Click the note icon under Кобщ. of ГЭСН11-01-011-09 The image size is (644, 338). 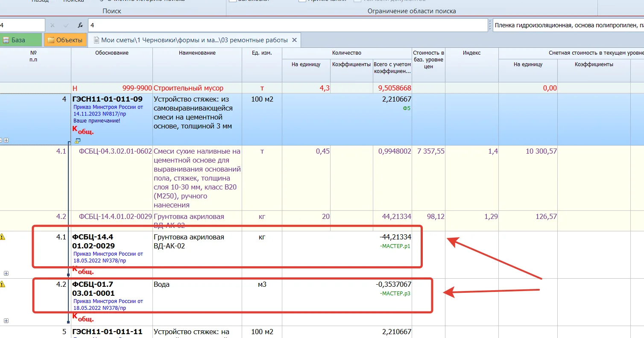(x=77, y=140)
